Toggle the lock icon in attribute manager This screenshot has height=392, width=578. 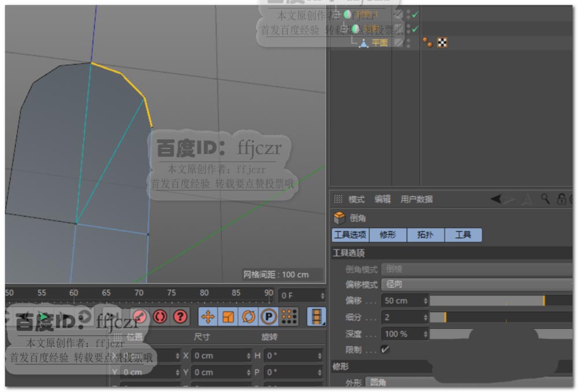(561, 199)
